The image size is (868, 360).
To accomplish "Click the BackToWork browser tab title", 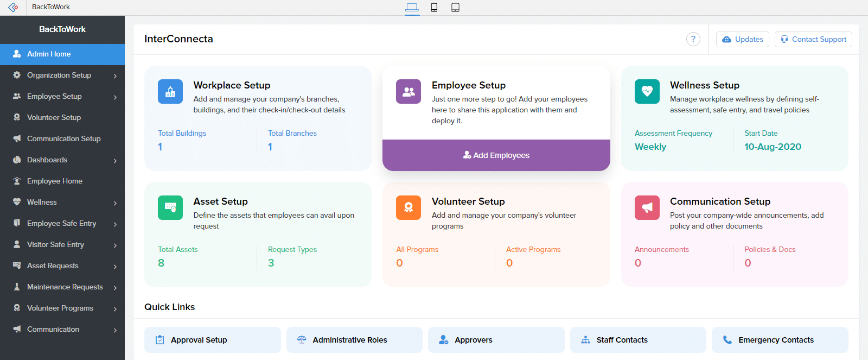I will click(51, 7).
